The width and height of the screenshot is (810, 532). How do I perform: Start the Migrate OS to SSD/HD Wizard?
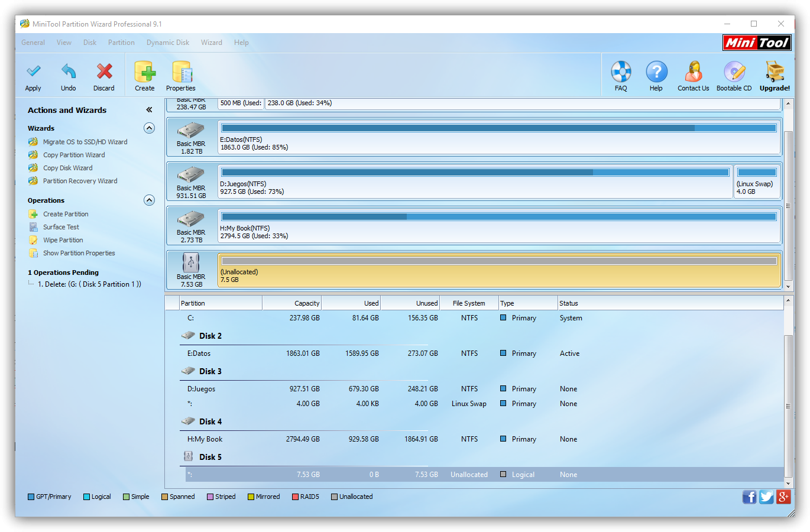coord(85,142)
